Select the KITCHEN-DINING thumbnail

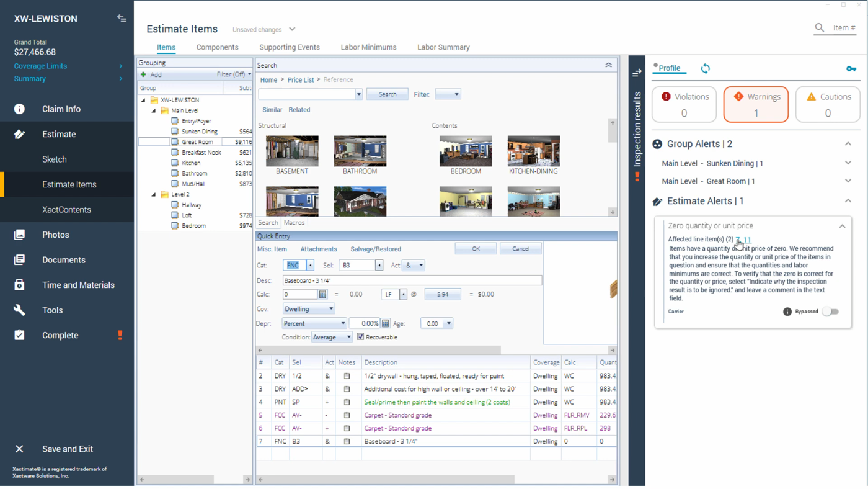point(533,151)
